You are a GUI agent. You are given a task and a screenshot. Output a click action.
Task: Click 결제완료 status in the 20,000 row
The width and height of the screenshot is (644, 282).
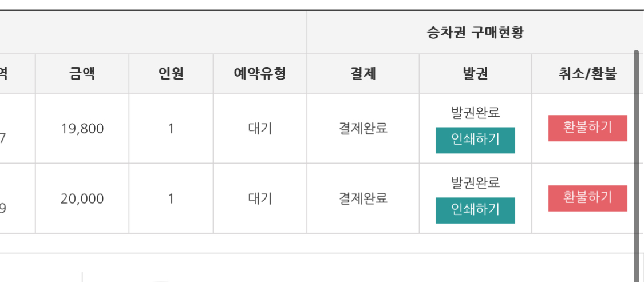tap(363, 198)
